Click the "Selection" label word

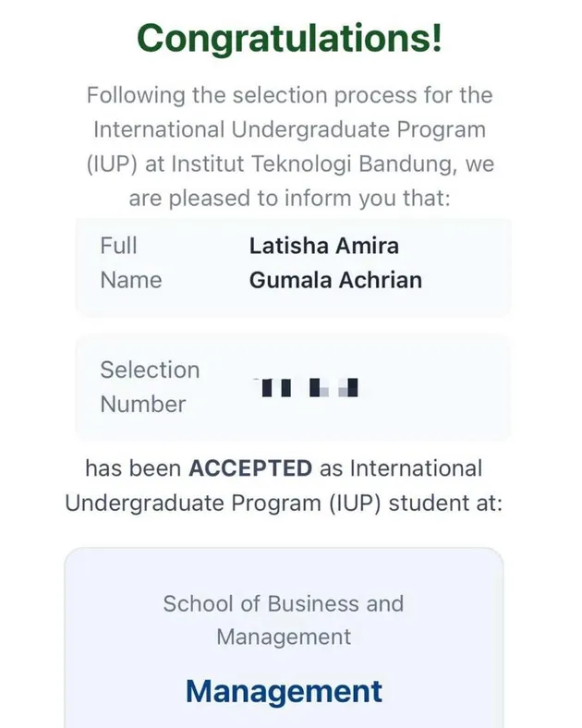pos(150,370)
